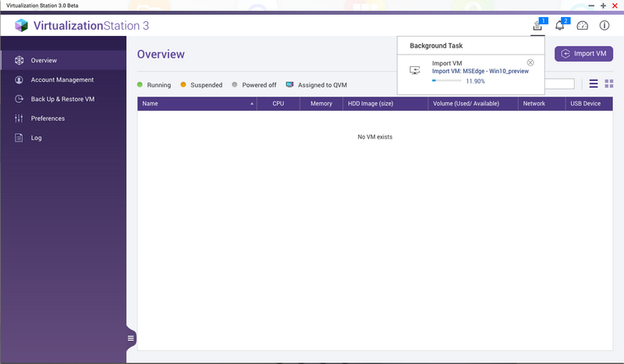Open the Log page
Viewport: 624px width, 364px height.
(36, 138)
